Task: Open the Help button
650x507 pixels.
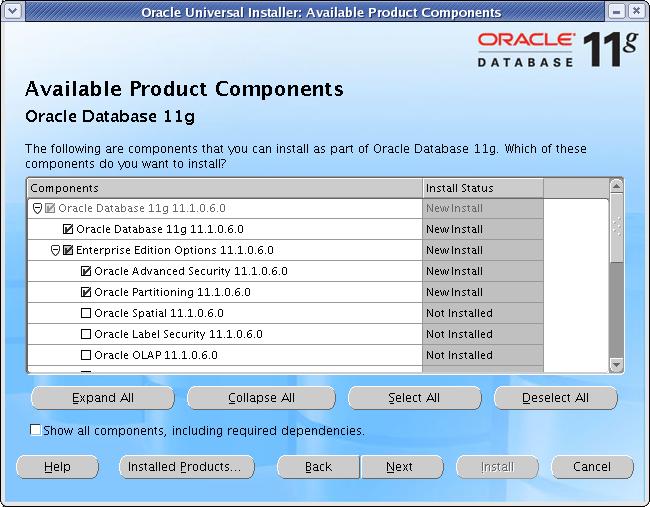Action: (x=57, y=467)
